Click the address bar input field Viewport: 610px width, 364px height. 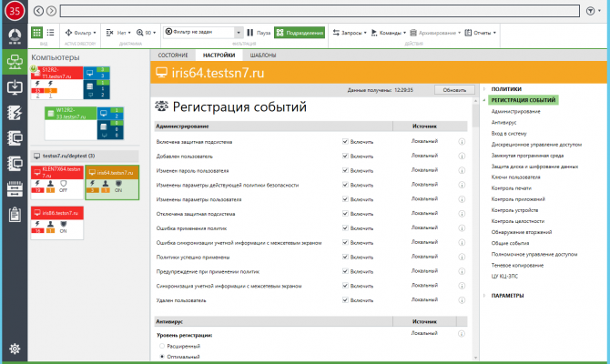[320, 11]
